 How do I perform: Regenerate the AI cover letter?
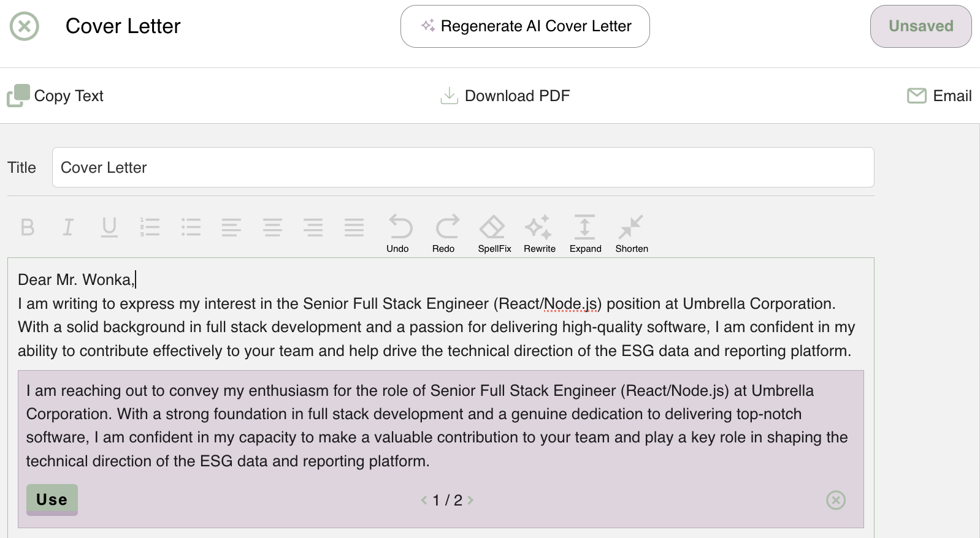coord(525,26)
